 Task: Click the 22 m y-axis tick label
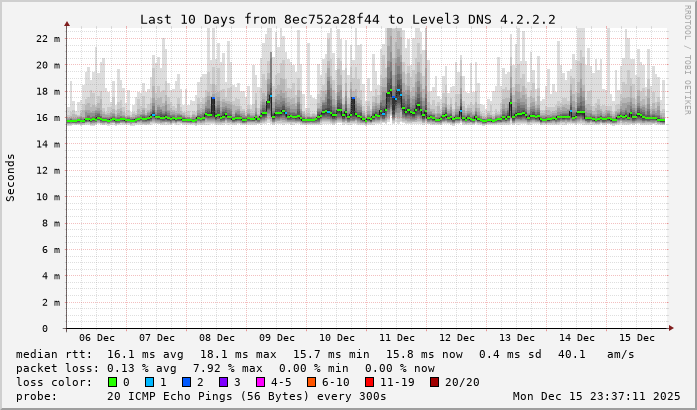48,39
